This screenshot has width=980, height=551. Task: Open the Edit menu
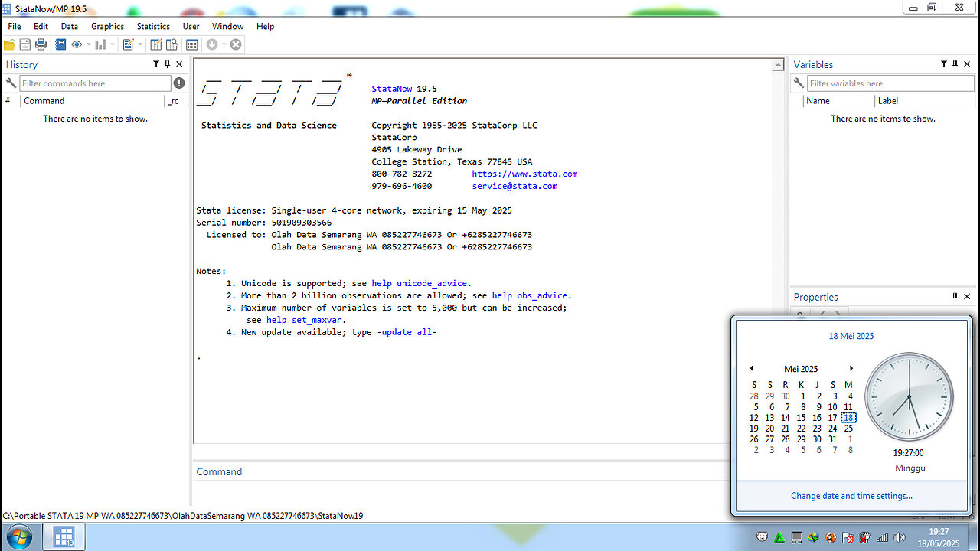[41, 26]
